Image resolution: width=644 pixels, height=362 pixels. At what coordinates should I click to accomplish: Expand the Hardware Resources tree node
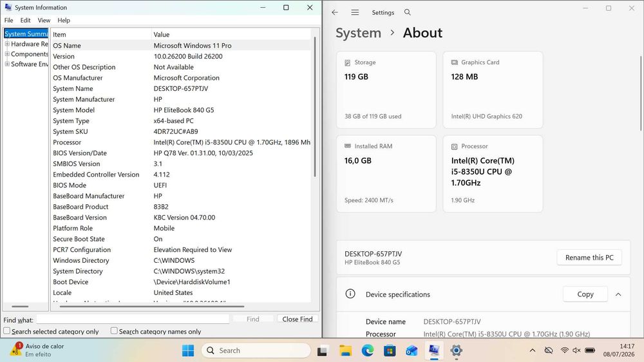coord(7,44)
